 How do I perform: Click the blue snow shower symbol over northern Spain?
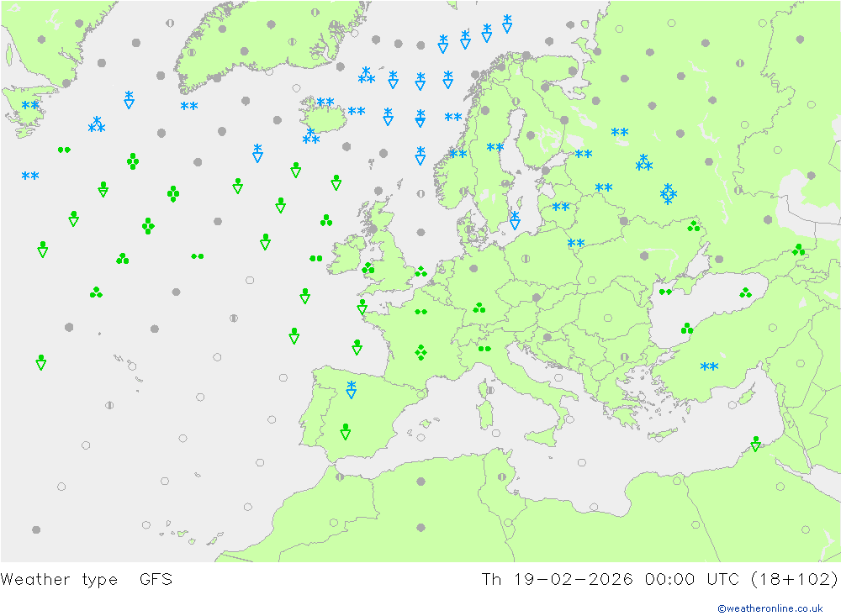tap(352, 390)
